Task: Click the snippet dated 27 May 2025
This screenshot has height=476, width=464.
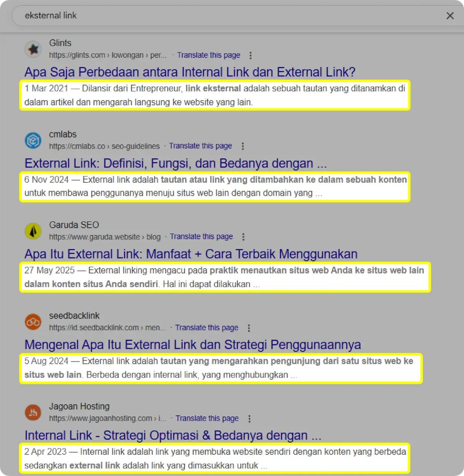Action: coord(225,277)
